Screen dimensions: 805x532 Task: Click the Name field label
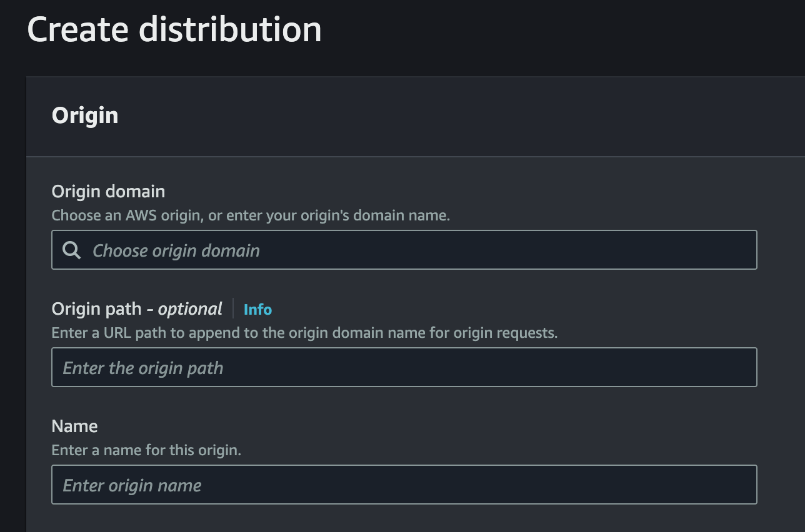(x=74, y=426)
